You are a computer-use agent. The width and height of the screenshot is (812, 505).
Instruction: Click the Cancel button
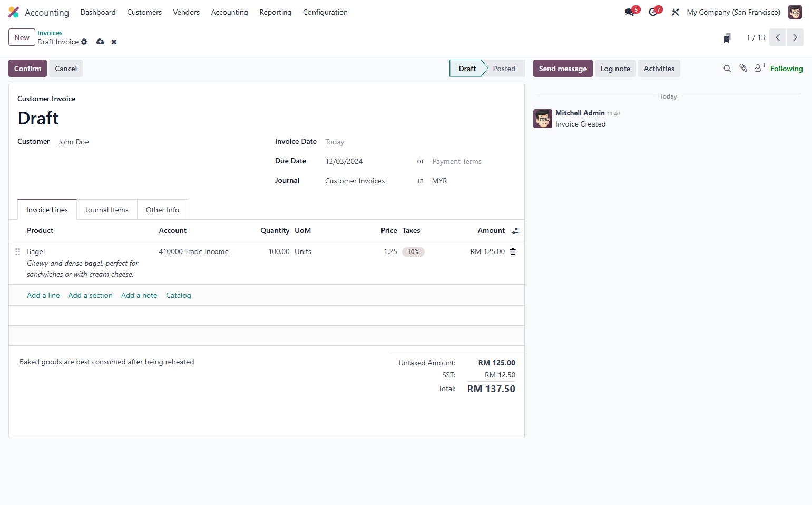(66, 69)
